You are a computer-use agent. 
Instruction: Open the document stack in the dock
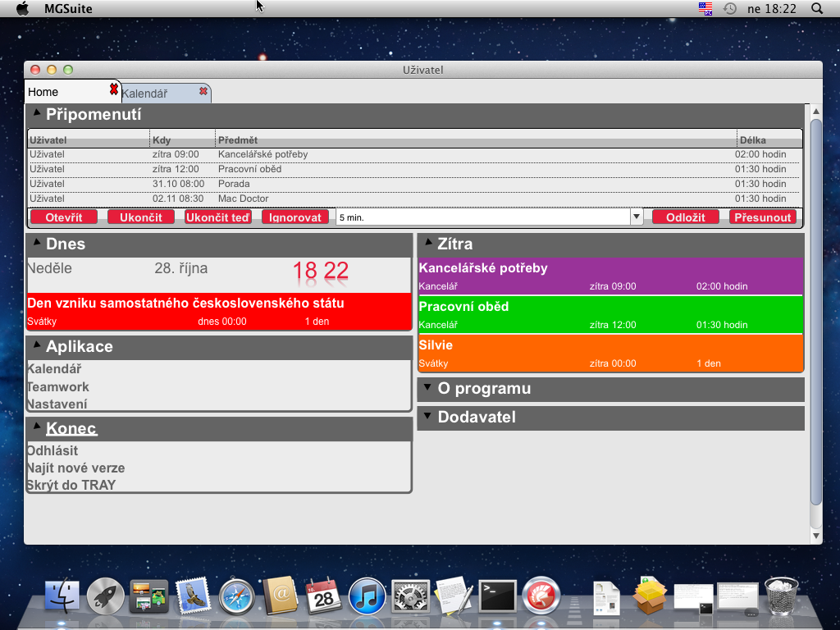606,597
